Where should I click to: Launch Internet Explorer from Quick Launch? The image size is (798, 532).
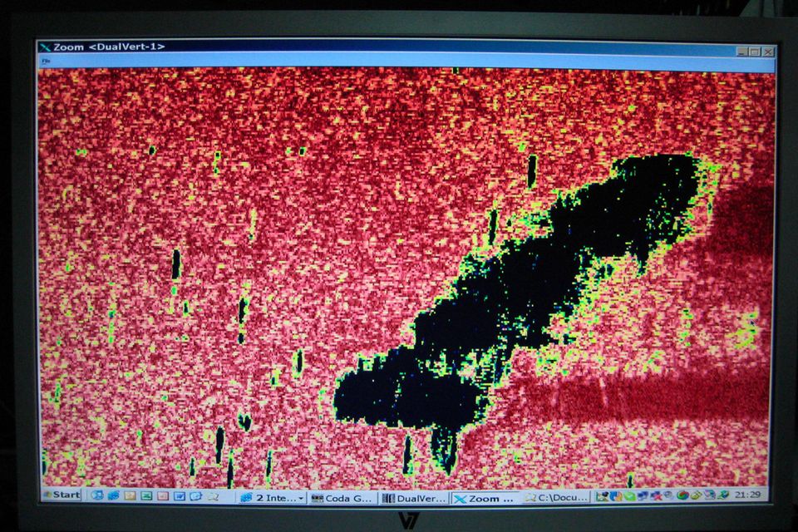point(97,495)
